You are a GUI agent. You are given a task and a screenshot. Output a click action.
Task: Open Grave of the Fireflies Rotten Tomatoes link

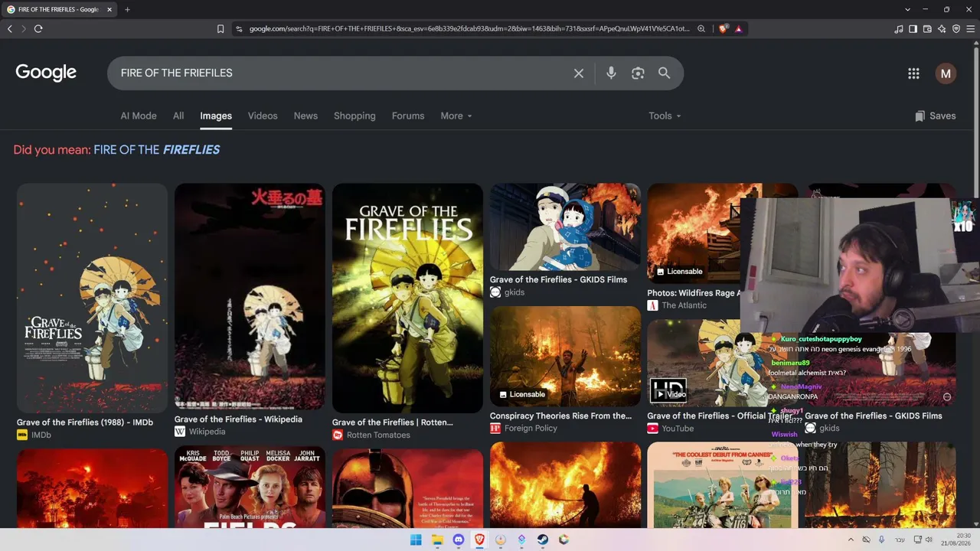click(393, 422)
